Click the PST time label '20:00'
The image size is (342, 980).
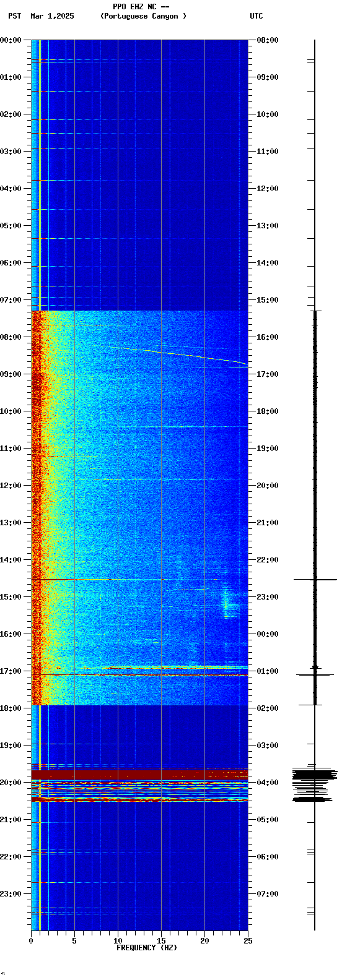click(11, 783)
